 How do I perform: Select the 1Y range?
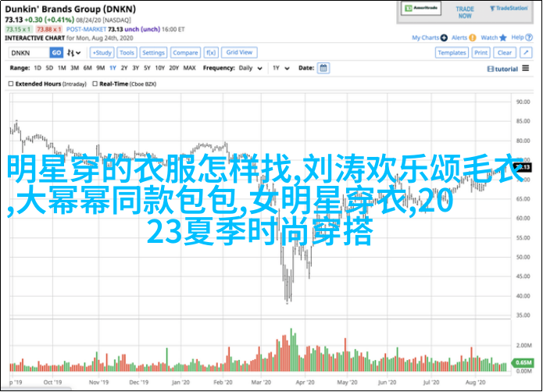[x=113, y=68]
